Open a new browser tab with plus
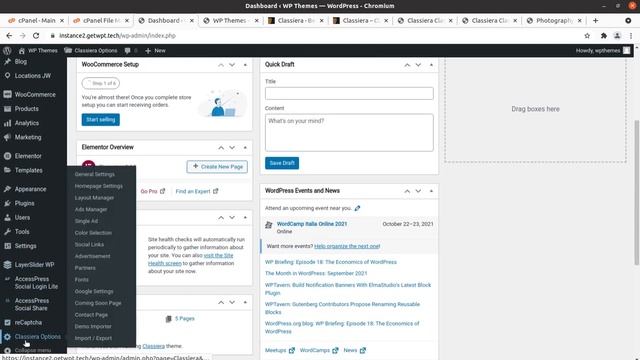Screen dimensions: 640x360 [x=596, y=20]
